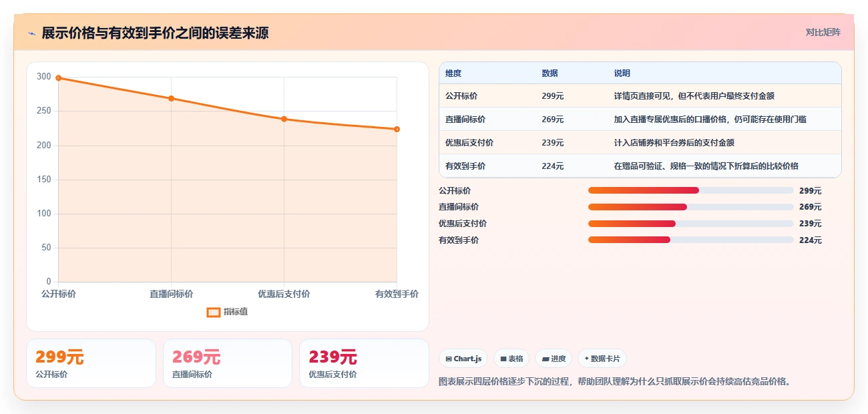Open the 299元 公开标价 data card
The image size is (868, 414).
pos(91,363)
